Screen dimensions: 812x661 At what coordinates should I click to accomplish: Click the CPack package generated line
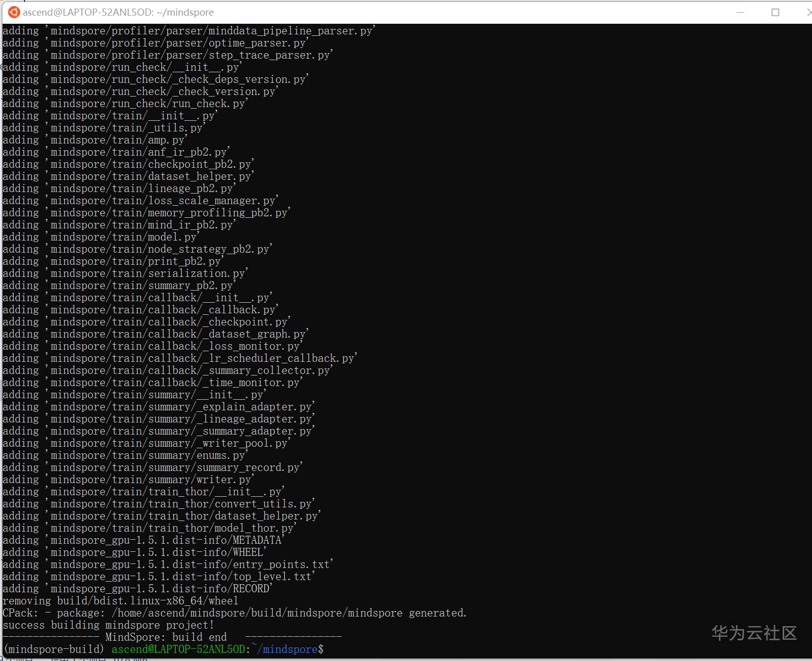click(x=234, y=613)
